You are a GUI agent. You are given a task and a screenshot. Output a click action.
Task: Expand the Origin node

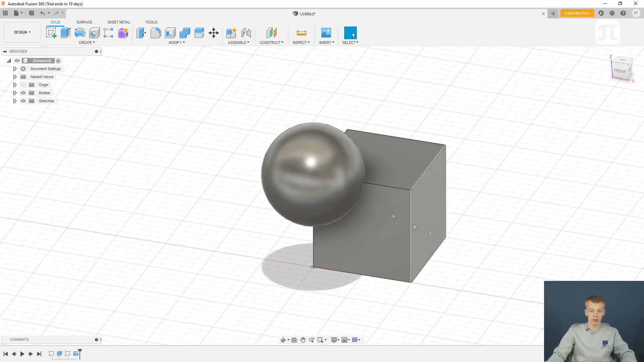(x=15, y=85)
